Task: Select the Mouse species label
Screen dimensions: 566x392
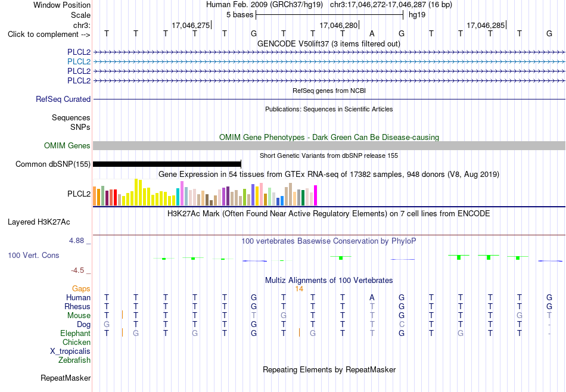Action: click(79, 316)
